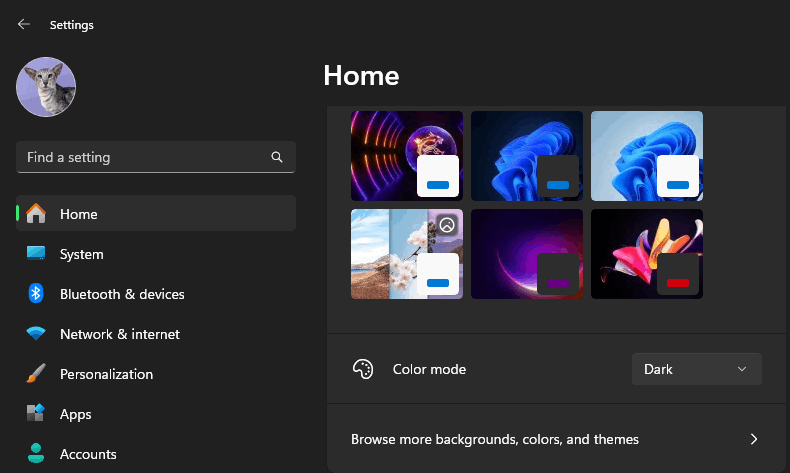Open Browse more backgrounds, colors, and themes
Screen dimensions: 790x473
pos(556,439)
